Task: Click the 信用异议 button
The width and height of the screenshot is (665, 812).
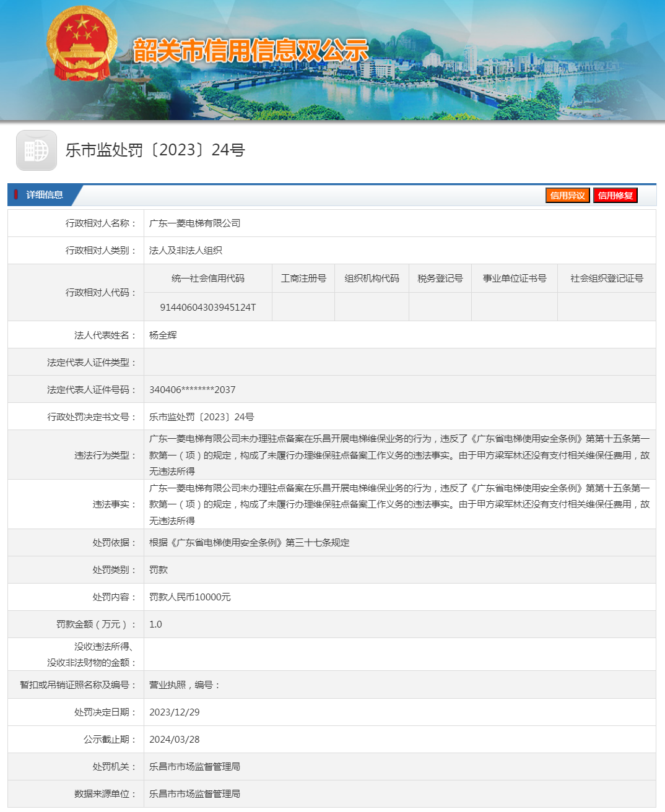Action: (x=567, y=196)
